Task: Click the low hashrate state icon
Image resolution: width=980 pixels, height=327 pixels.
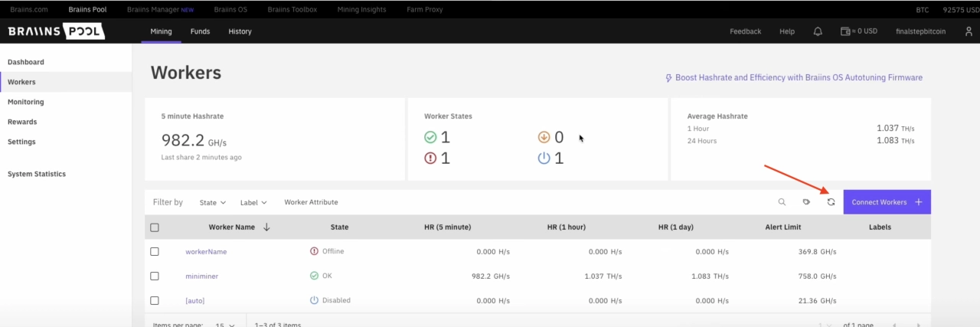Action: click(544, 137)
